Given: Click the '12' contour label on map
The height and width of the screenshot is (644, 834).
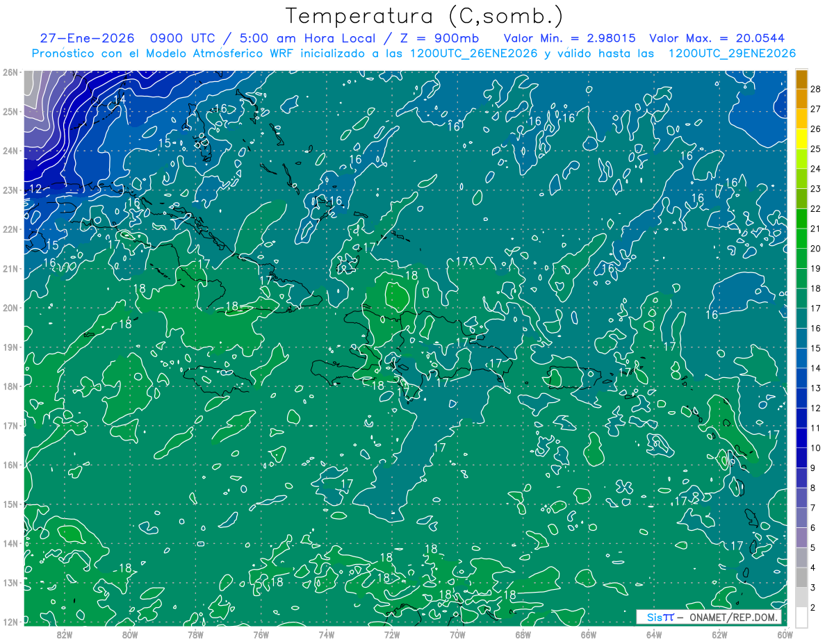Looking at the screenshot, I should [35, 189].
